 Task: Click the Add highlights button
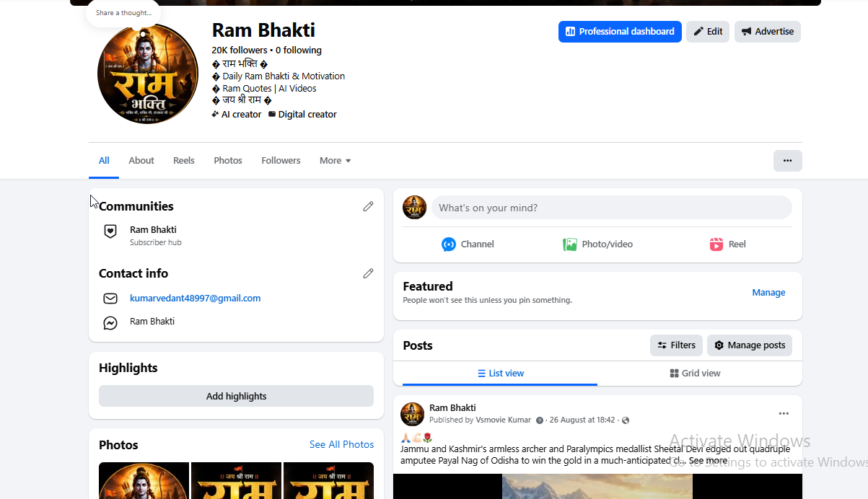tap(236, 396)
